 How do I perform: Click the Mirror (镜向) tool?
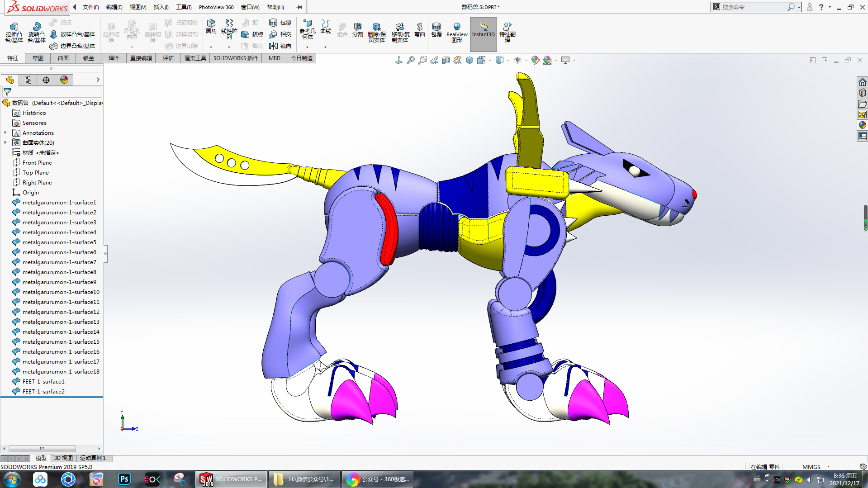(x=280, y=46)
